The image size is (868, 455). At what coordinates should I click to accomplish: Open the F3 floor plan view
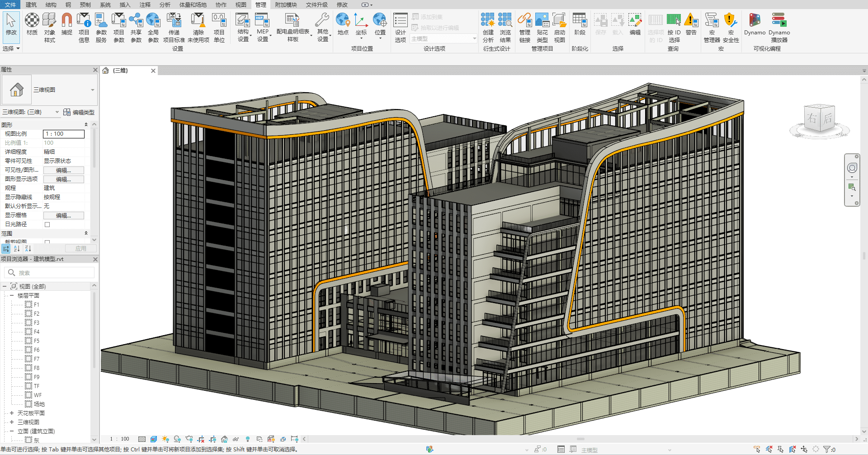coord(37,322)
